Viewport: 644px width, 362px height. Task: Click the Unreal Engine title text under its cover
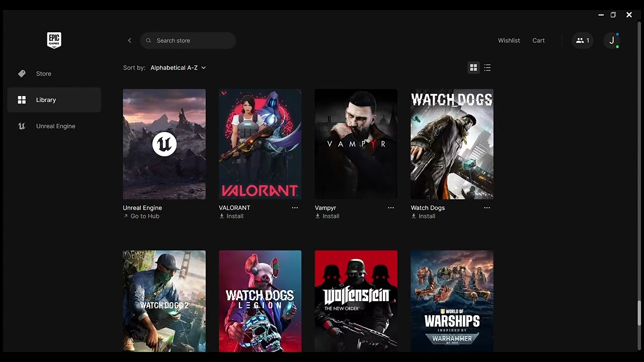click(142, 208)
